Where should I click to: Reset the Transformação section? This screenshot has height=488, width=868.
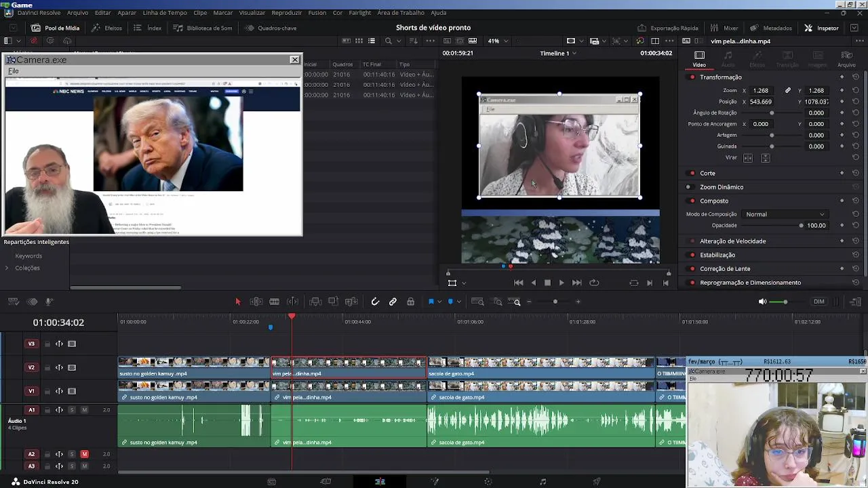856,77
